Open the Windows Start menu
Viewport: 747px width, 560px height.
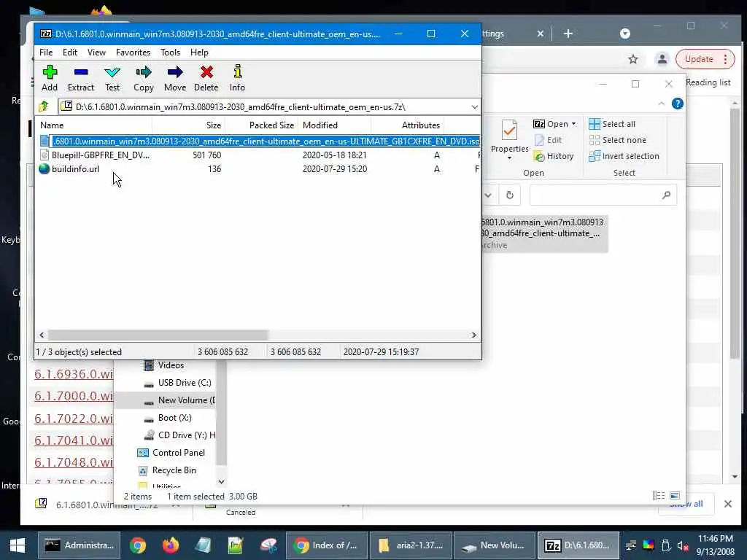point(18,545)
